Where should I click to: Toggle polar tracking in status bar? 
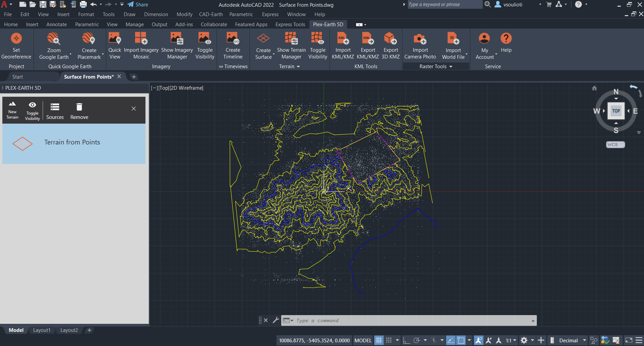417,340
